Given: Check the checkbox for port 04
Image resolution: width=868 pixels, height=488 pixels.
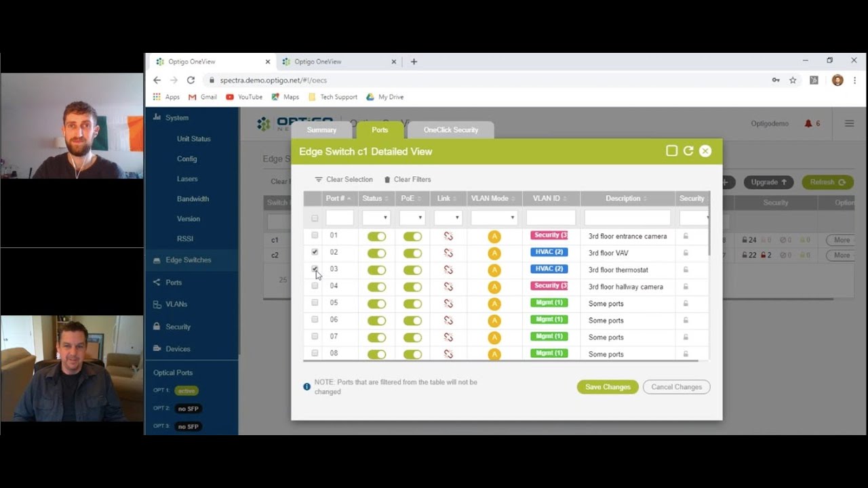Looking at the screenshot, I should [315, 286].
